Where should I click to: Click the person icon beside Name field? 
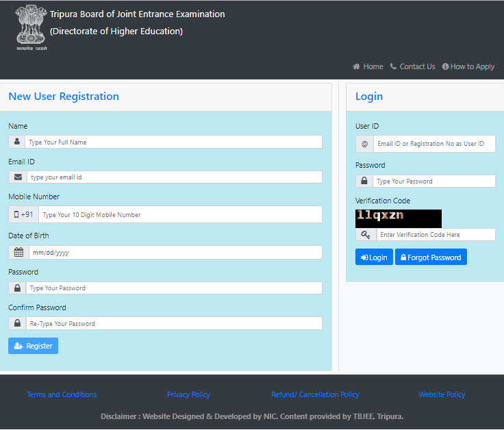coord(17,142)
